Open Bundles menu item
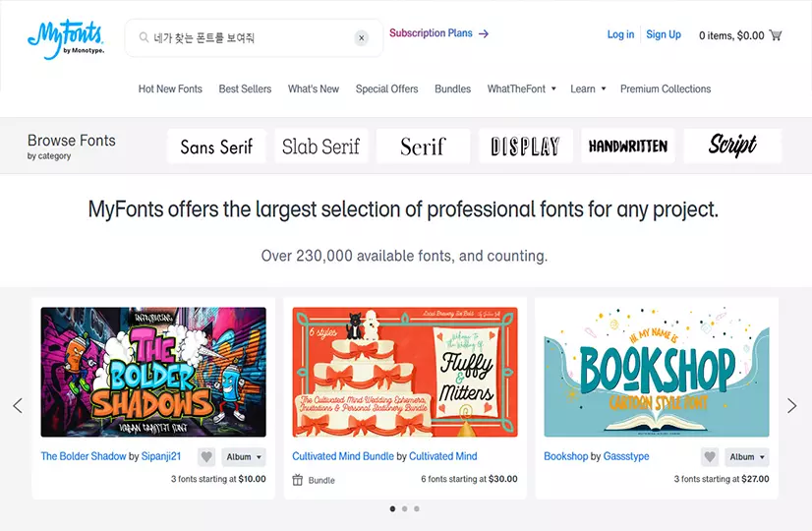Screen dimensions: 812x531 click(452, 89)
